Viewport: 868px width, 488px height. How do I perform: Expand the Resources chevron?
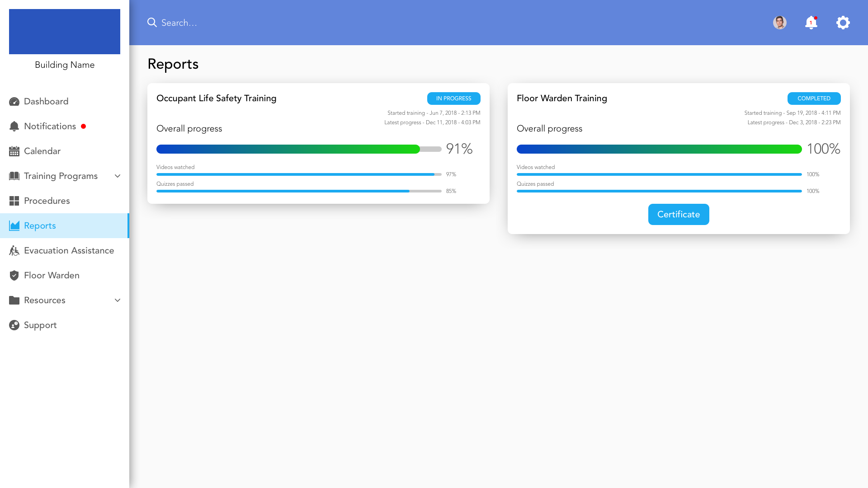click(118, 300)
